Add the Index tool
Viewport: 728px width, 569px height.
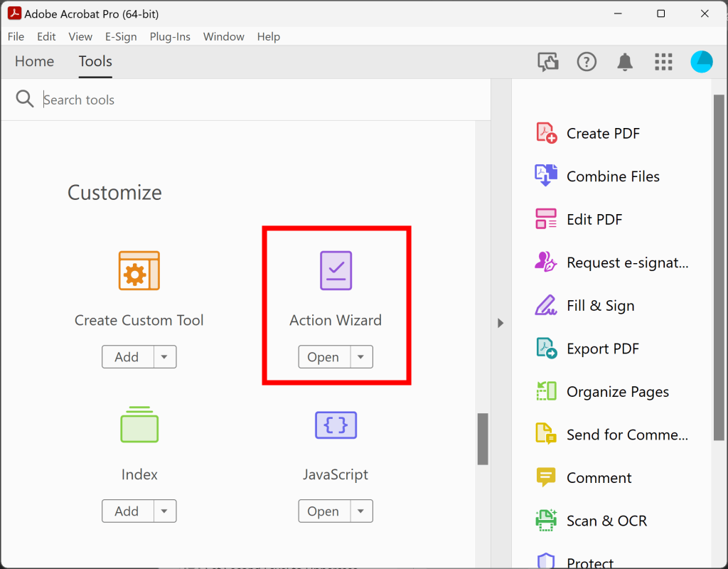click(127, 511)
